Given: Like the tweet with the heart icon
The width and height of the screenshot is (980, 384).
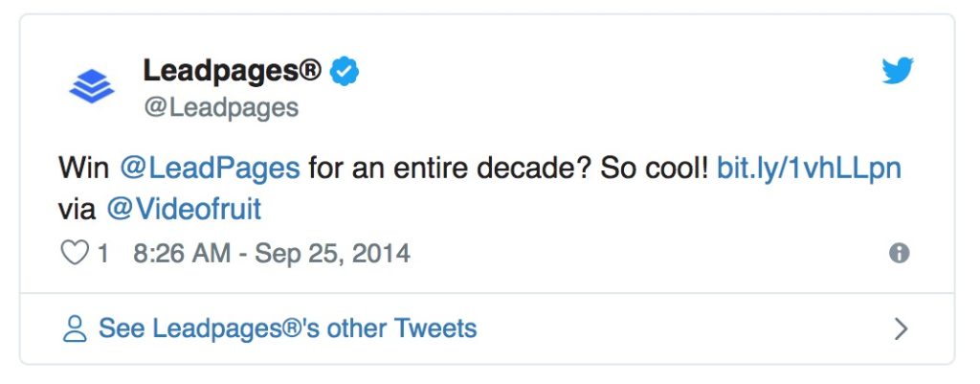Looking at the screenshot, I should coord(75,254).
